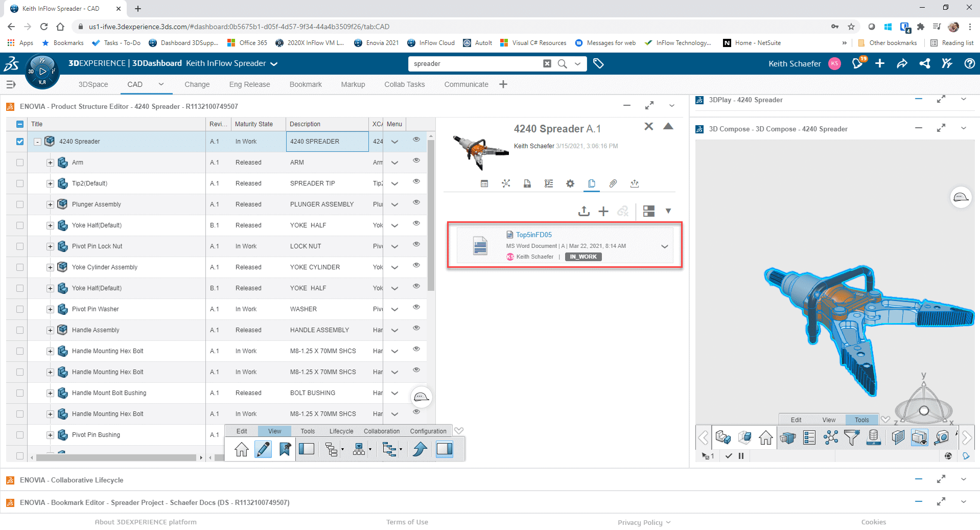This screenshot has width=980, height=530.
Task: Click the upload document icon above Top5inFD05
Action: [584, 211]
